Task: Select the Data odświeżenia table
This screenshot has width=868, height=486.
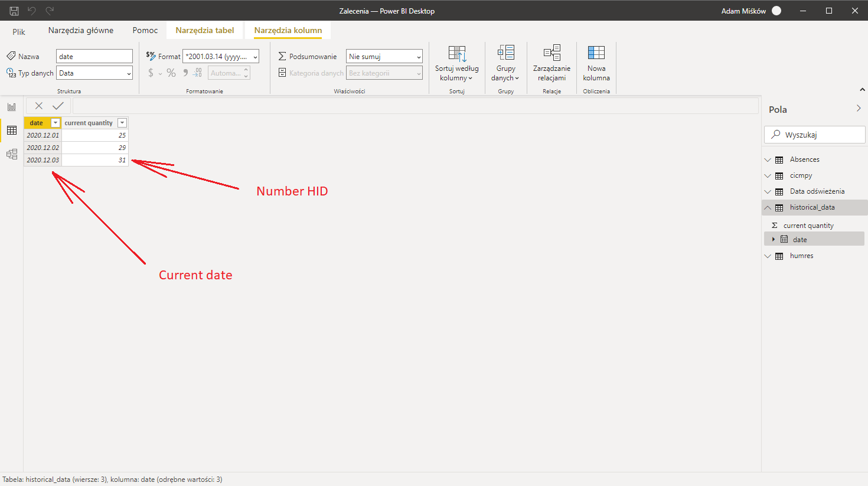Action: click(x=817, y=191)
